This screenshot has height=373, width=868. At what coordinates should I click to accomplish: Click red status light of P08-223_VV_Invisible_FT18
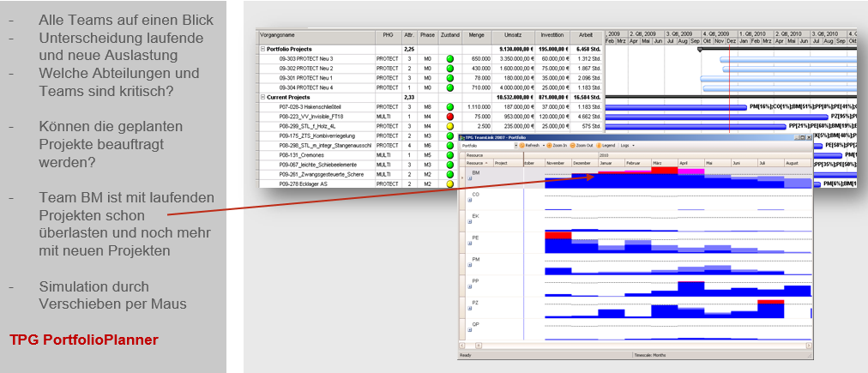[450, 116]
